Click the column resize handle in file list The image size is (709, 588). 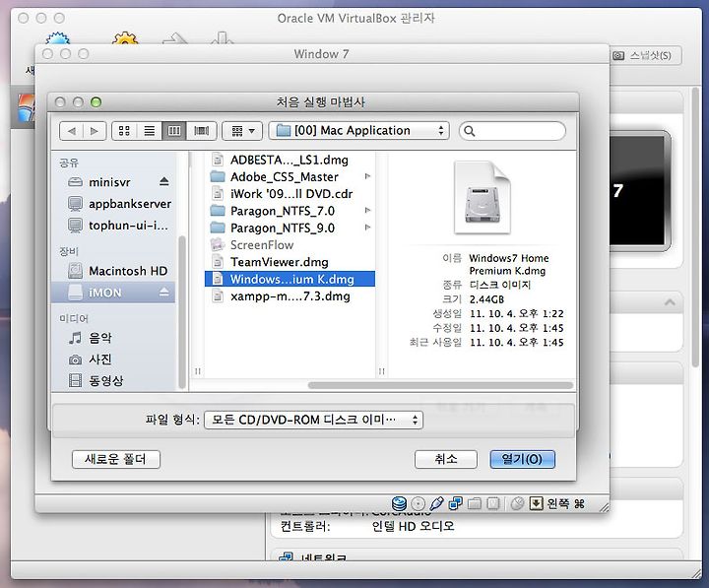[x=382, y=371]
